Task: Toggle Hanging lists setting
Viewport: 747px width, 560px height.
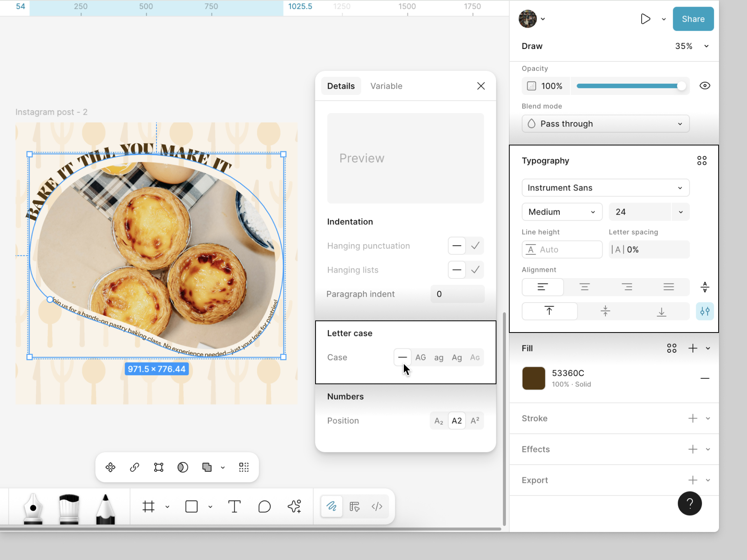Action: point(457,269)
